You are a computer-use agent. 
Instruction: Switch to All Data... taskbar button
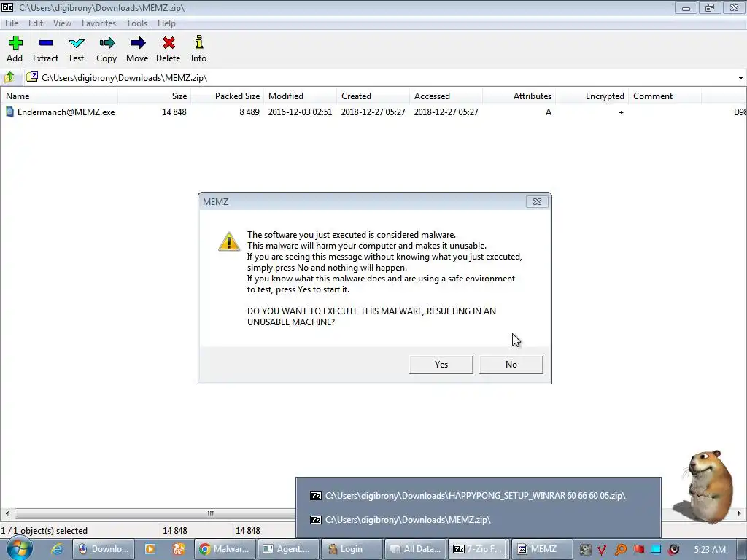tap(415, 549)
